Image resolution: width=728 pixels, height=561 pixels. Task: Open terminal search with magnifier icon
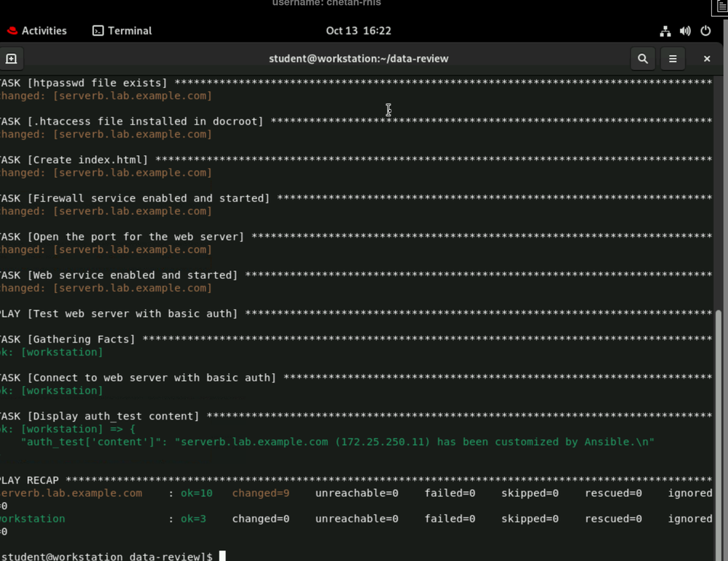tap(642, 58)
